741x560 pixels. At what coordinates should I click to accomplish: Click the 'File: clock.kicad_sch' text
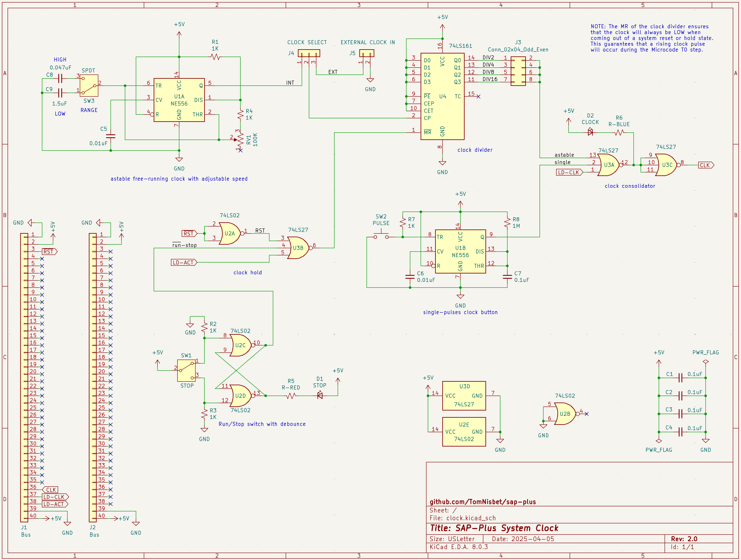463,518
